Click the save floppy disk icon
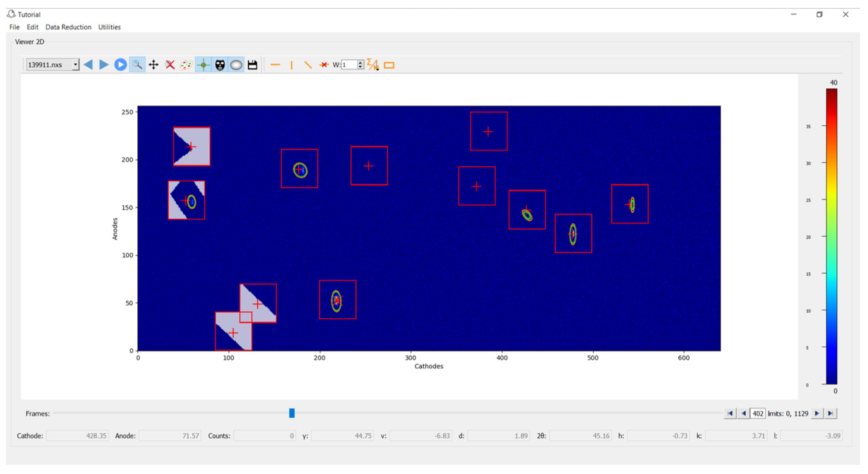The image size is (868, 474). coord(252,65)
